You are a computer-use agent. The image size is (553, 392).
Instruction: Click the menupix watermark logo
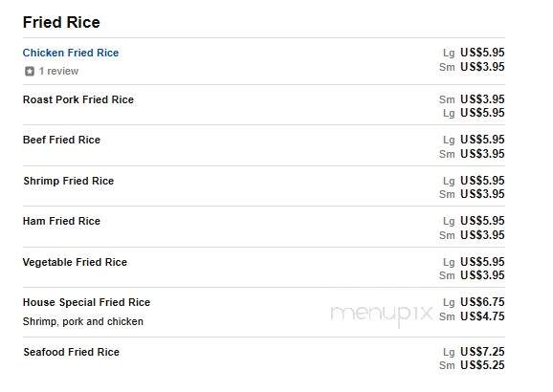382,314
